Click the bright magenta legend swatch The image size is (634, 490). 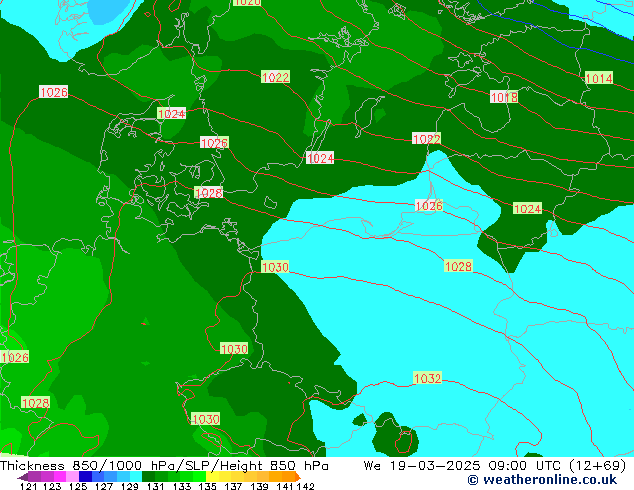pos(60,477)
